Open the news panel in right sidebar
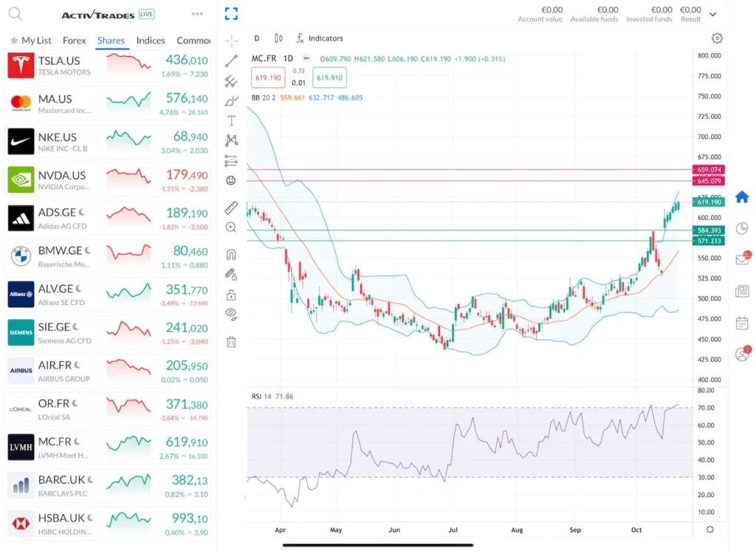Screen dimensions: 756x551 741,291
